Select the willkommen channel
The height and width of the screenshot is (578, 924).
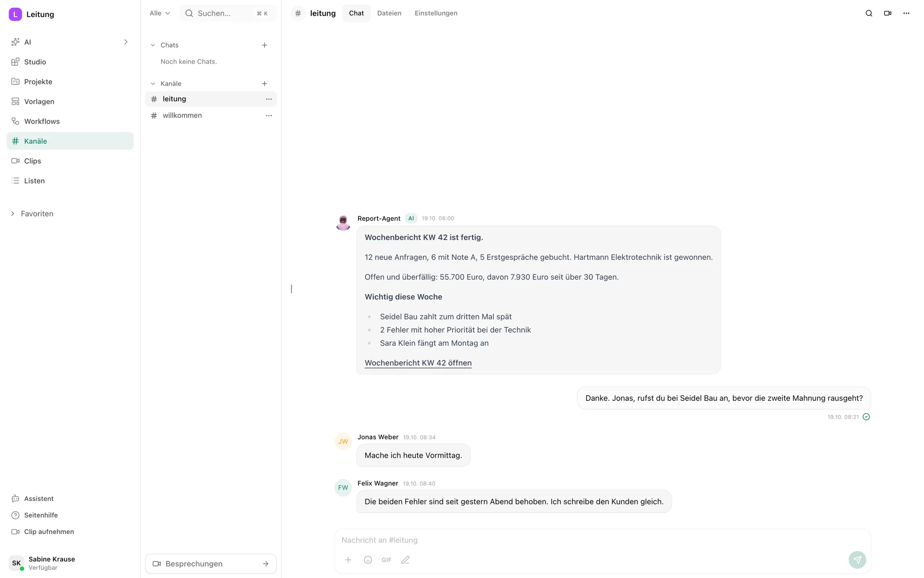(x=211, y=116)
